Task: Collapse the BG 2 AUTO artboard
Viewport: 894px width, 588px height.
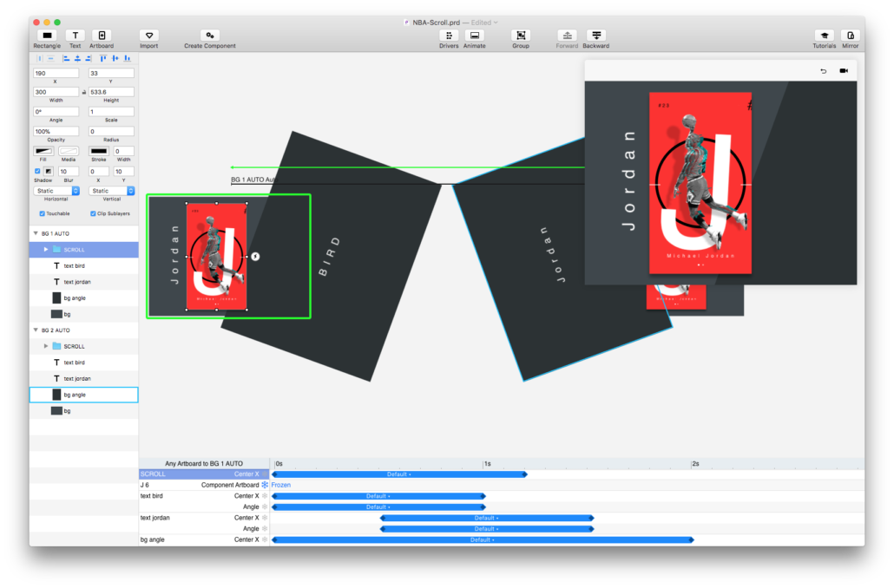Action: tap(36, 330)
